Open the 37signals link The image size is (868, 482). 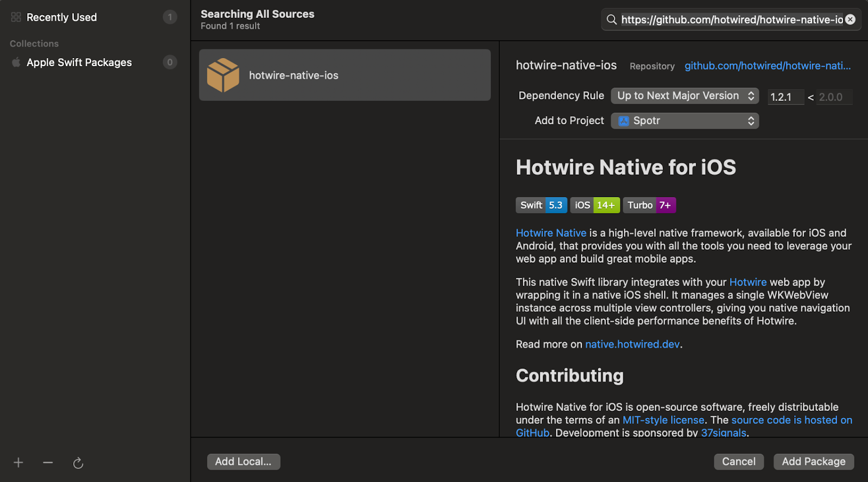coord(724,433)
